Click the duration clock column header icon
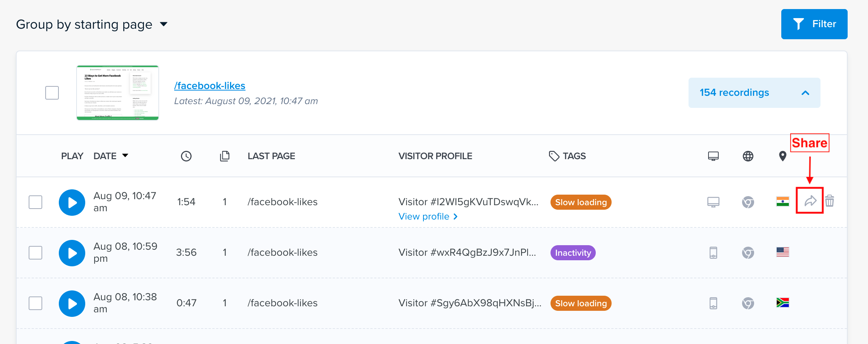Viewport: 868px width, 344px height. 186,156
